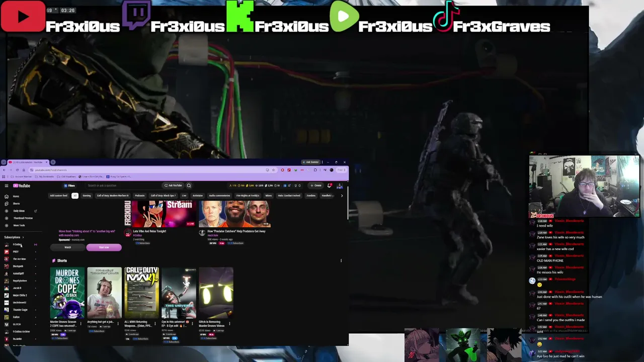Open a new browser tab
Image resolution: width=644 pixels, height=362 pixels.
point(53,162)
